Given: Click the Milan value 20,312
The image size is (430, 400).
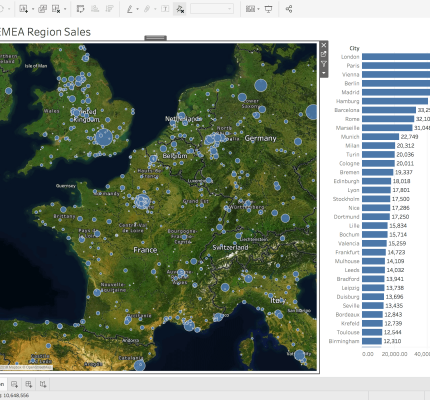Looking at the screenshot, I should pos(405,146).
